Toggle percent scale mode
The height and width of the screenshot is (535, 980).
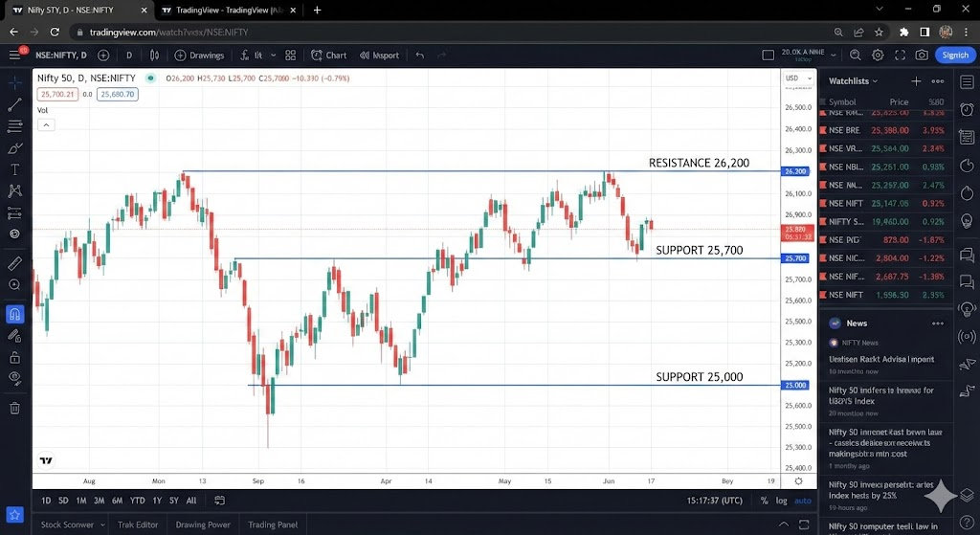point(764,501)
